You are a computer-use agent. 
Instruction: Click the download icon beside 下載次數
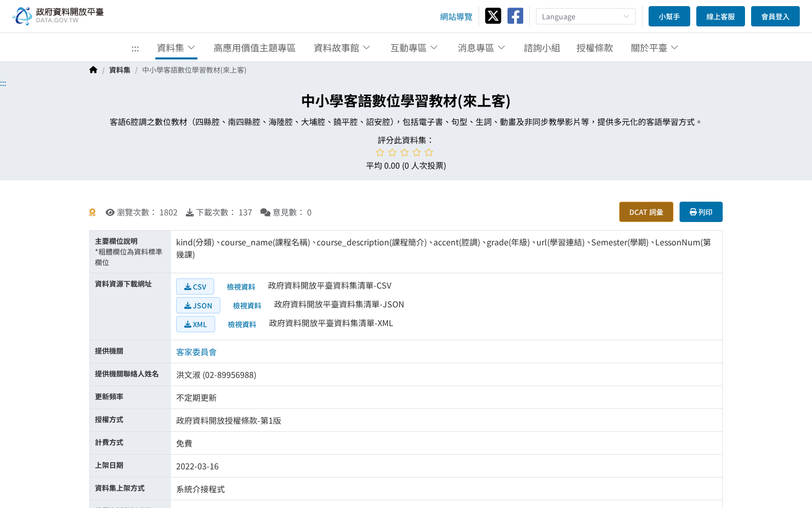tap(190, 212)
